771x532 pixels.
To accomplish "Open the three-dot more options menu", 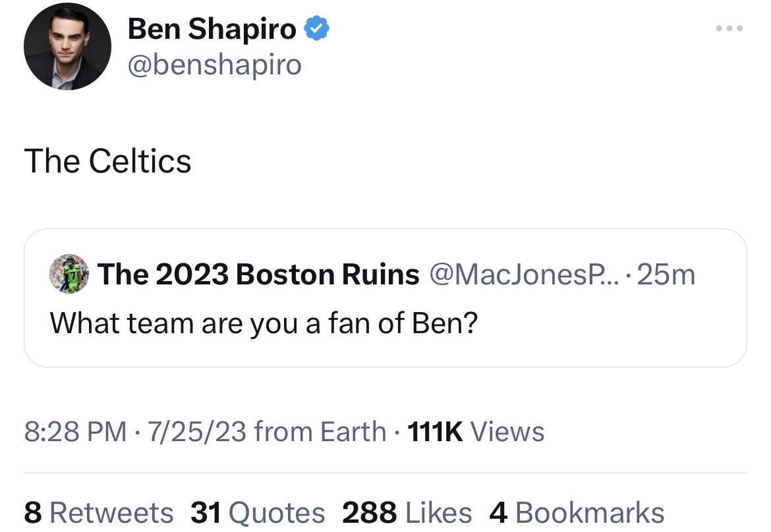I will pos(729,28).
